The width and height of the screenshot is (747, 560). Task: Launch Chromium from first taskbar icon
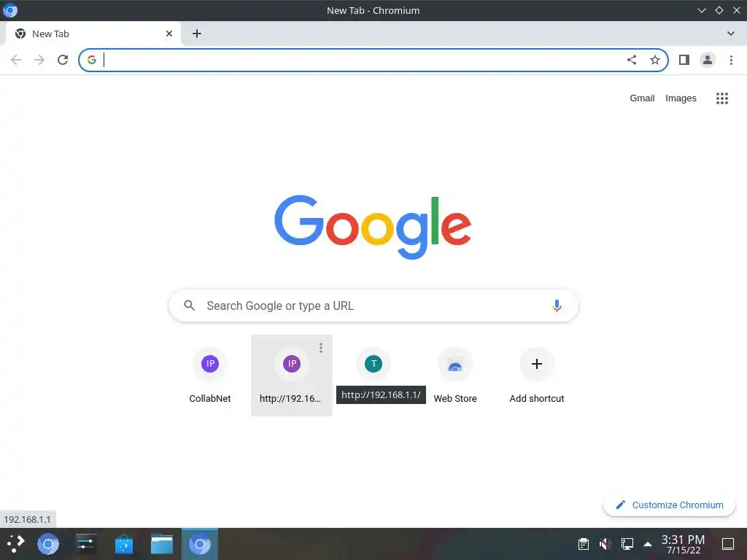click(x=48, y=544)
